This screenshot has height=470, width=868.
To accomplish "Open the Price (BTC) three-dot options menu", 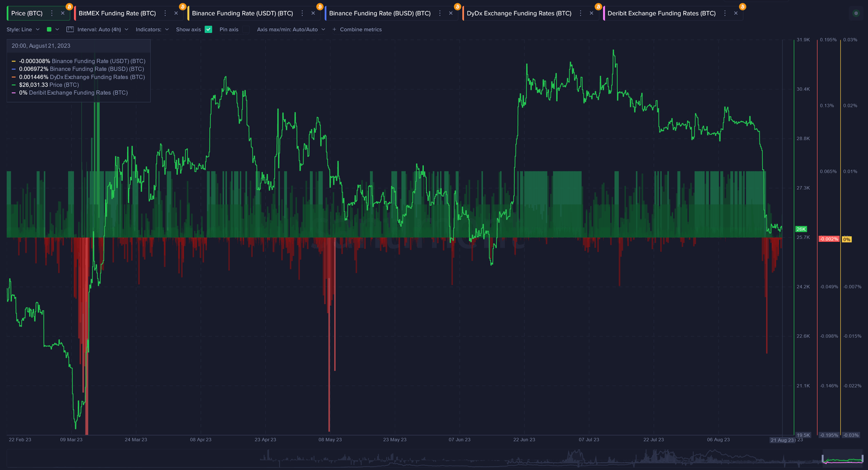I will tap(52, 13).
